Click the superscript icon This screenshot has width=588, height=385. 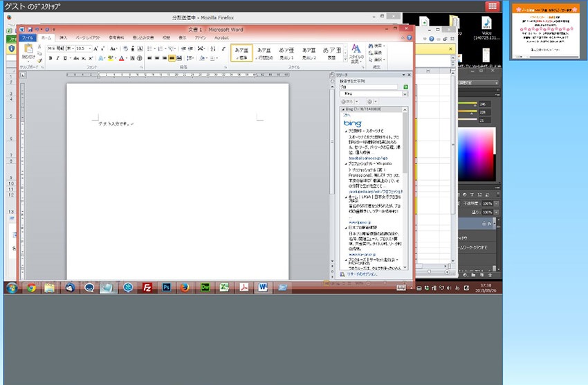click(91, 58)
